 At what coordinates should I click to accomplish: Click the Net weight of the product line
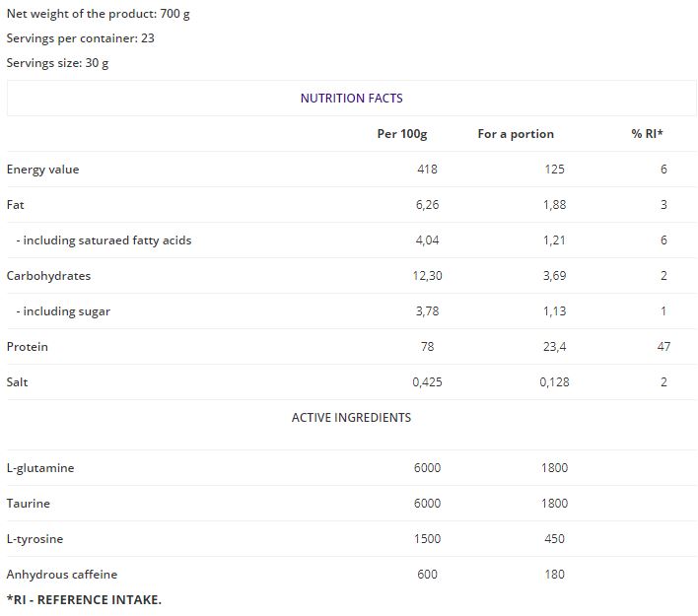[x=98, y=14]
